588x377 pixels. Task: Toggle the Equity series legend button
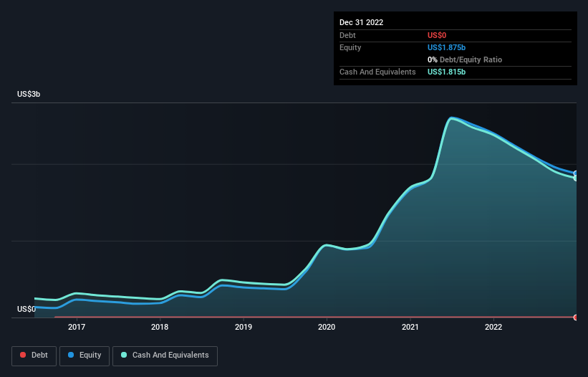[85, 355]
